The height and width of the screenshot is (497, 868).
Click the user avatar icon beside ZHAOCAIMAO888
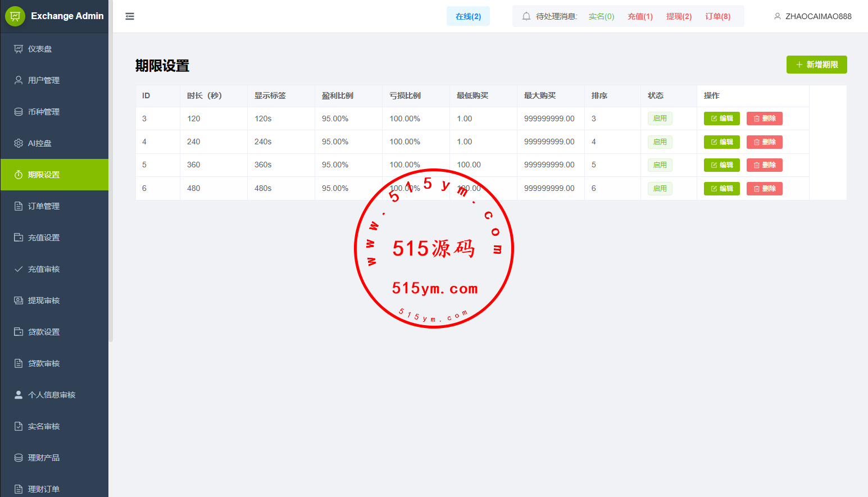tap(778, 16)
